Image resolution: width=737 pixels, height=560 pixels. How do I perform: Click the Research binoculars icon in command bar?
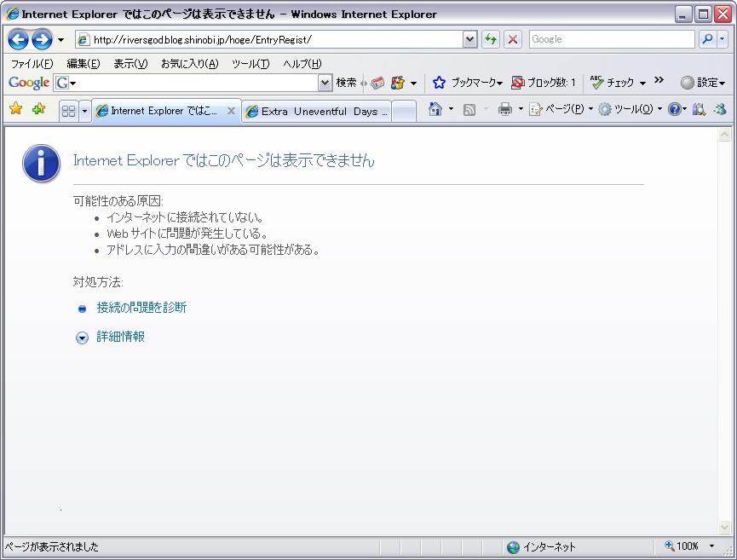tap(699, 109)
